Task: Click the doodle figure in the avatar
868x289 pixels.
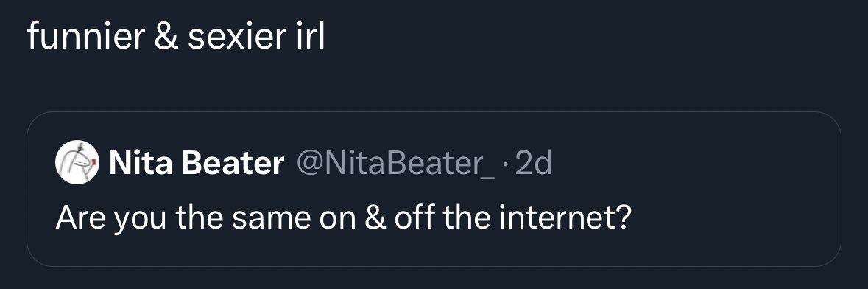Action: pyautogui.click(x=77, y=162)
